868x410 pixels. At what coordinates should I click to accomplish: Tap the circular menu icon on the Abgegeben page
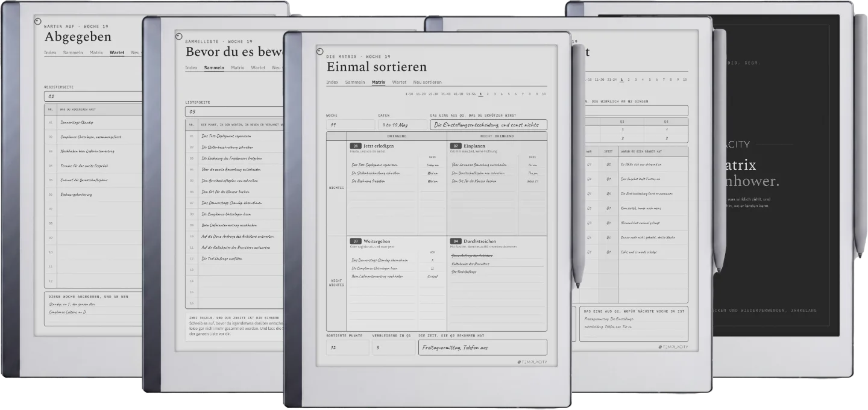(x=38, y=22)
